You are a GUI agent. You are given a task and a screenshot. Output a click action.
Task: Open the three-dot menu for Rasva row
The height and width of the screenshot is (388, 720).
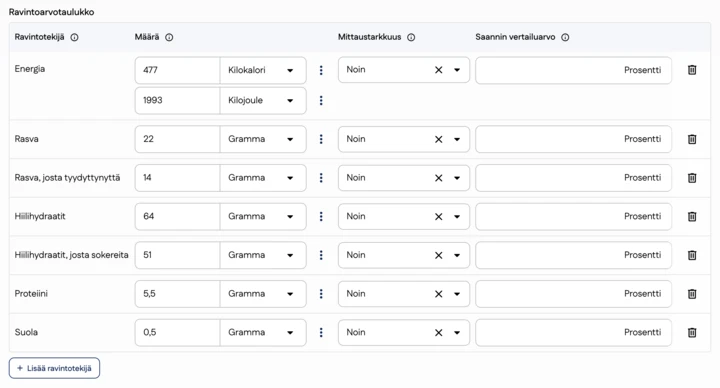pos(321,139)
